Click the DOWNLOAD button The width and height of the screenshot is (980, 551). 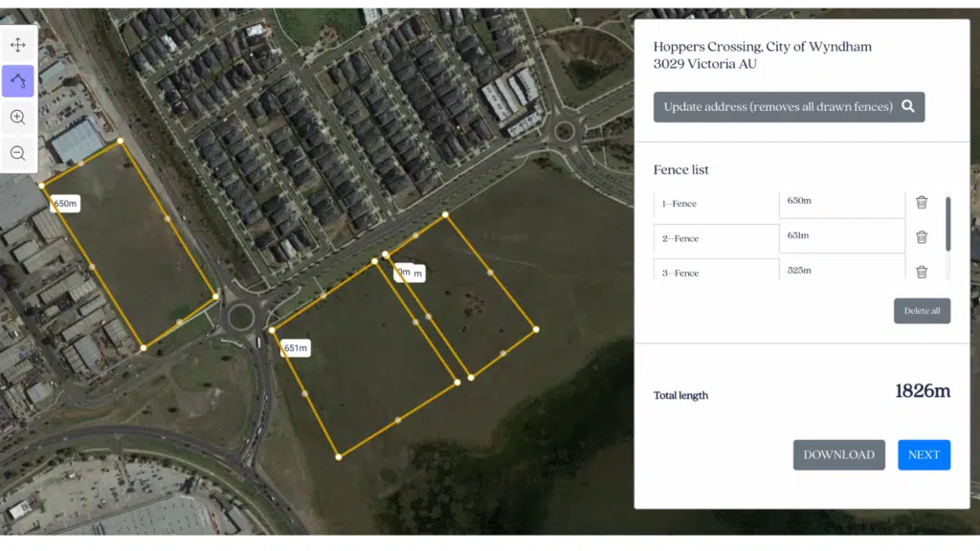point(838,455)
